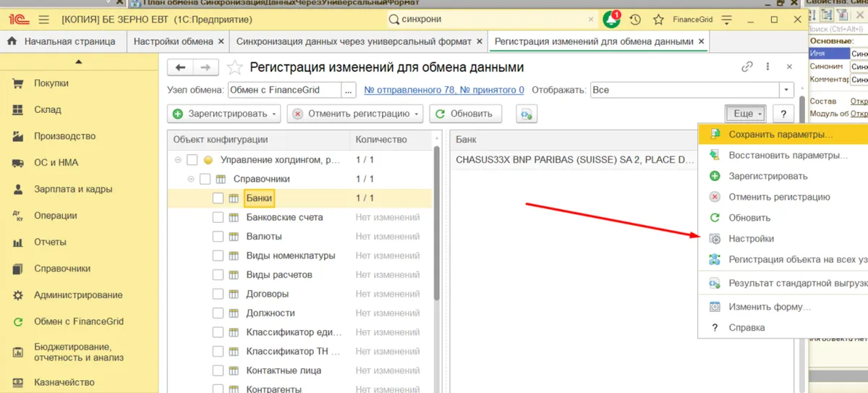868x393 pixels.
Task: Tick the Виды номенклатуры checkbox
Action: click(218, 255)
